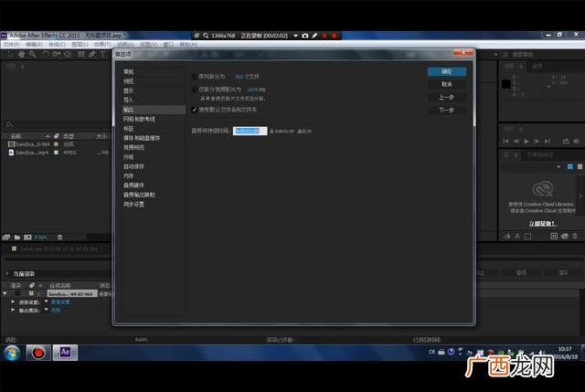Click preview Play button
The width and height of the screenshot is (585, 392).
click(x=526, y=142)
